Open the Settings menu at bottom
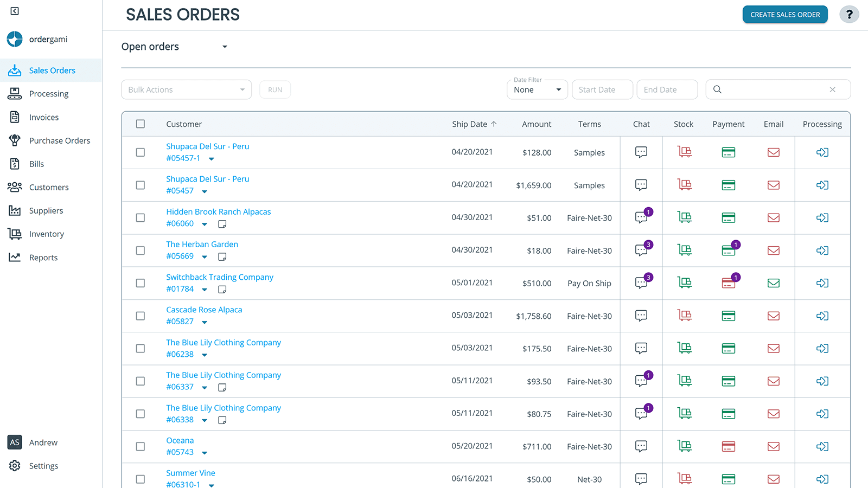Viewport: 868px width, 488px height. [43, 465]
